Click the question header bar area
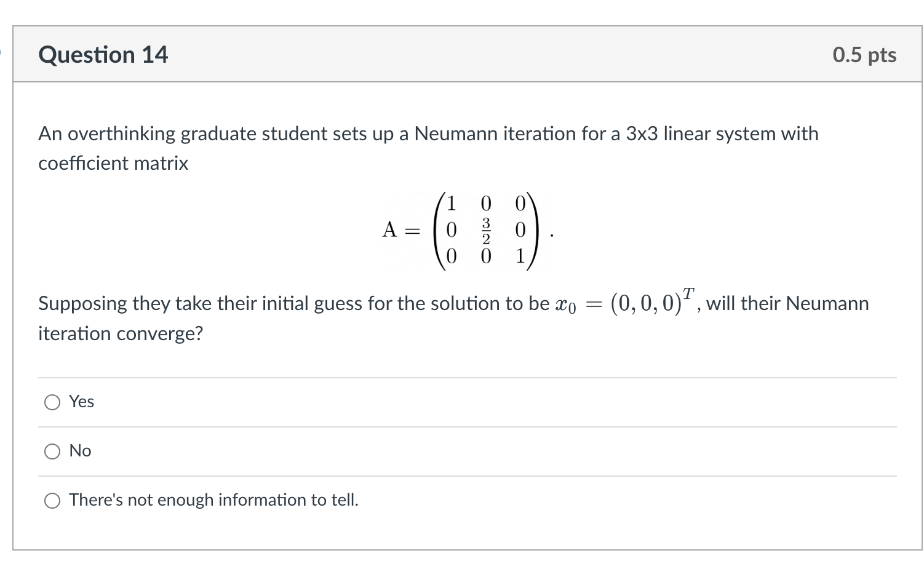 pos(461,55)
